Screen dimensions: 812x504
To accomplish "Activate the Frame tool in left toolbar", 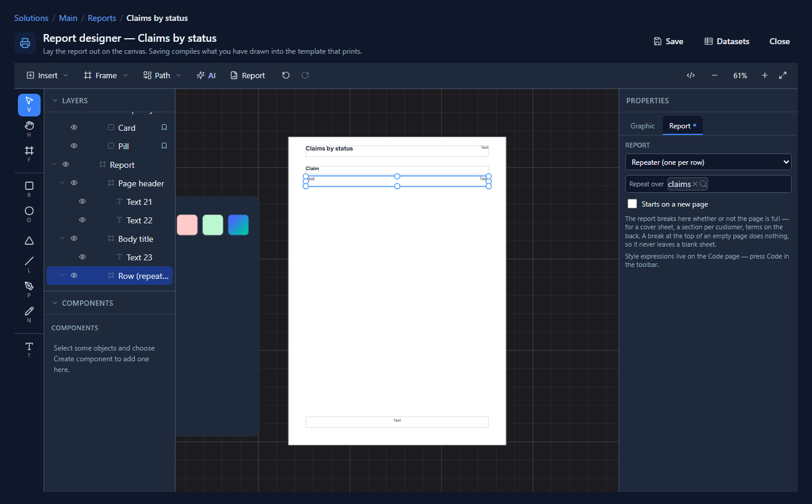I will tap(29, 153).
